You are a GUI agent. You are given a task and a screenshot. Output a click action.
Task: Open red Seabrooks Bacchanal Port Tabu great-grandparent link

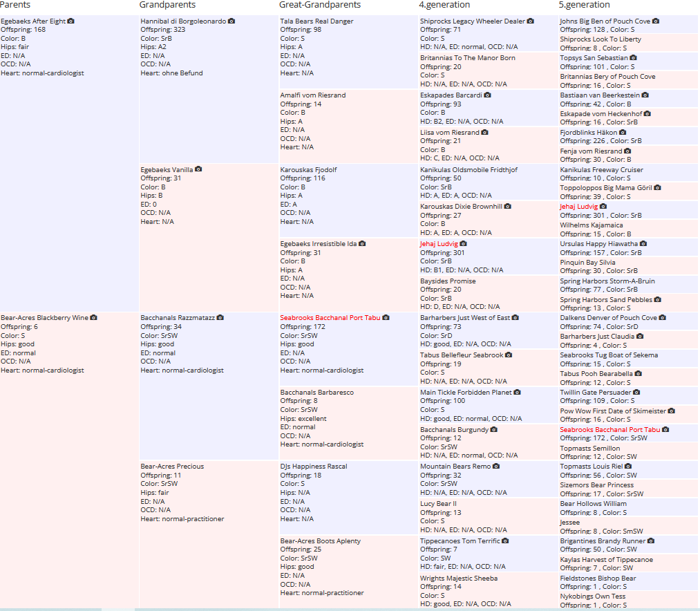coord(330,317)
